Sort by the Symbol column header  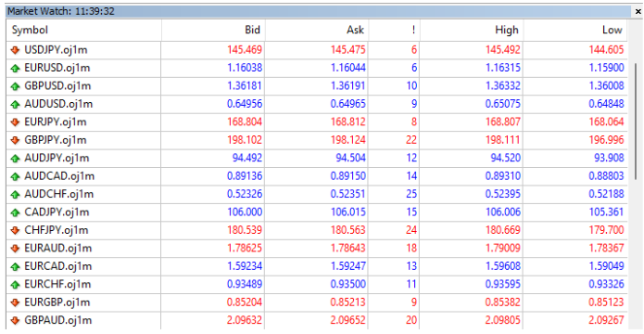(83, 30)
